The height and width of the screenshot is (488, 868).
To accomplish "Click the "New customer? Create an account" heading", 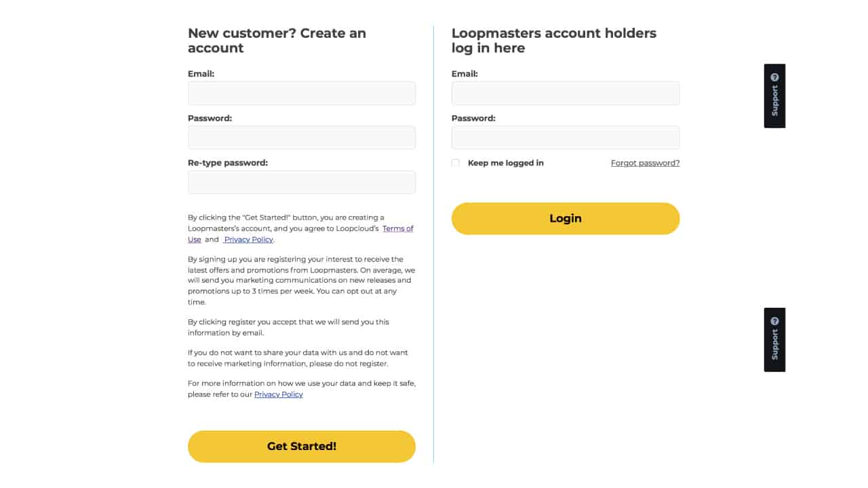I will (x=277, y=41).
